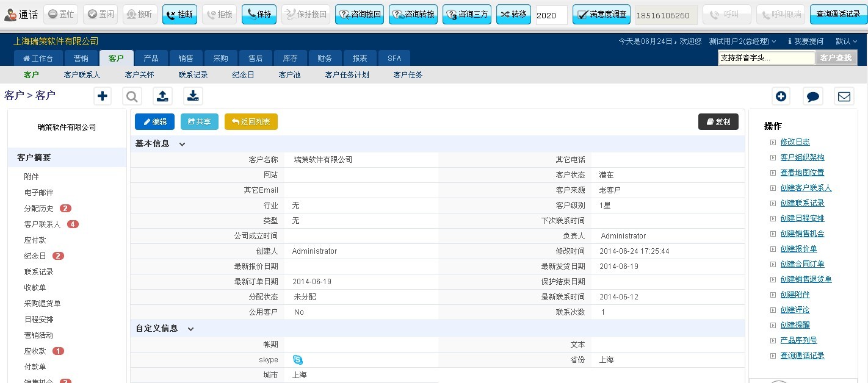Click the 通话 agent icon
Screen dimensions: 868x383
point(10,15)
